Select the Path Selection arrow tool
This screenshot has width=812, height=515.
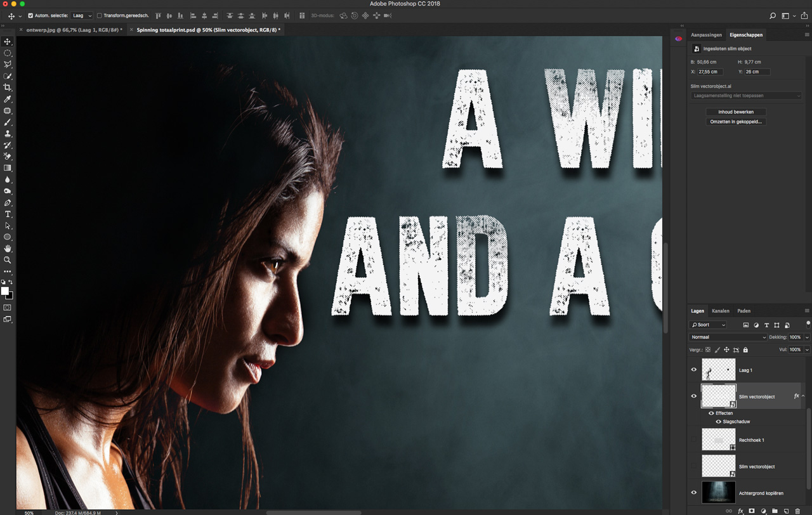(x=8, y=226)
